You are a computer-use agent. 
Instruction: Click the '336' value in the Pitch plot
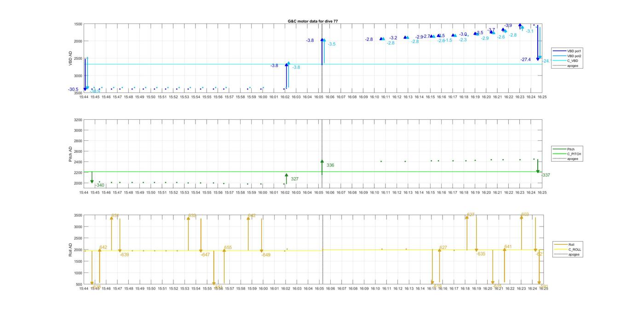click(330, 165)
